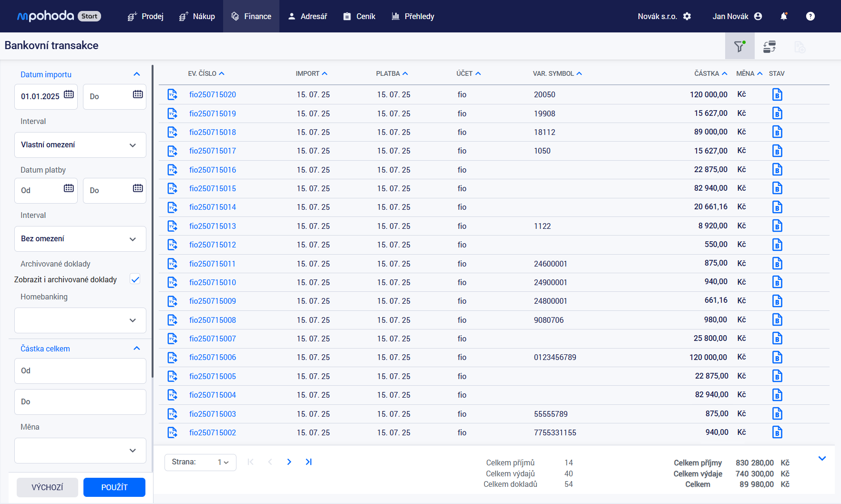This screenshot has width=841, height=504.
Task: Click document icon of row fio250715012
Action: click(172, 245)
